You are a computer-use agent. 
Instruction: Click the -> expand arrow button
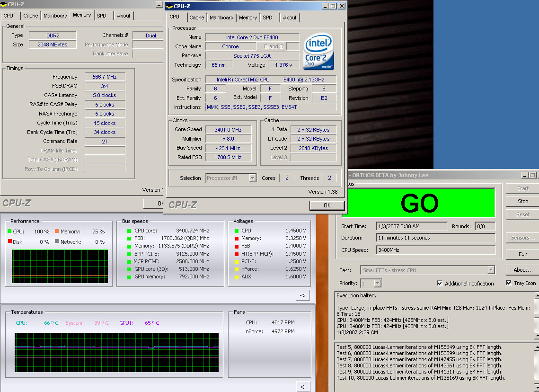coord(302,295)
